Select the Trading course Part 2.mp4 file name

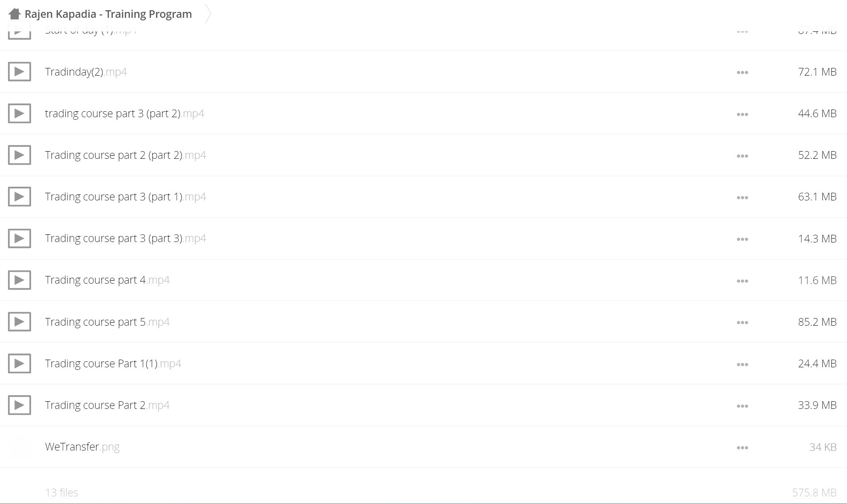pyautogui.click(x=107, y=405)
